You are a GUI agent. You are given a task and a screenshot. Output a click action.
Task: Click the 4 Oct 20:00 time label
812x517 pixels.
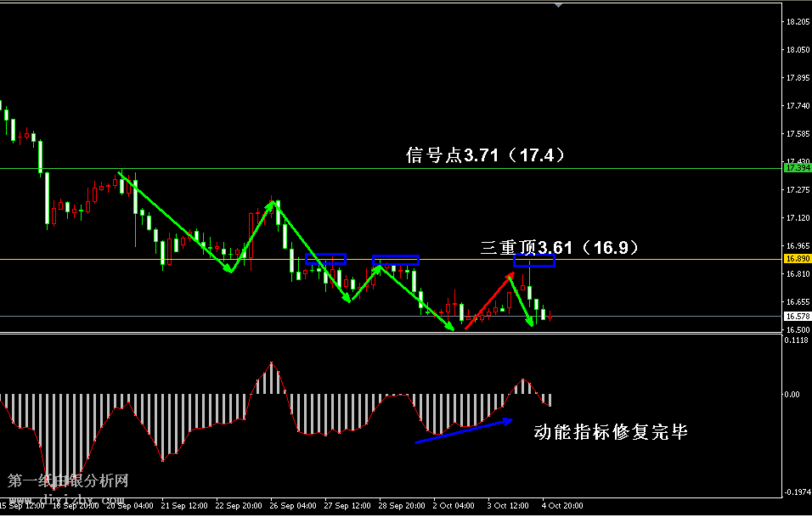coord(563,506)
